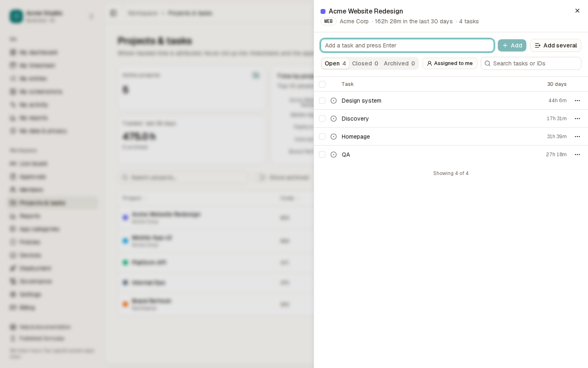Select the Design system task checkbox
Image resolution: width=588 pixels, height=368 pixels.
tap(322, 101)
